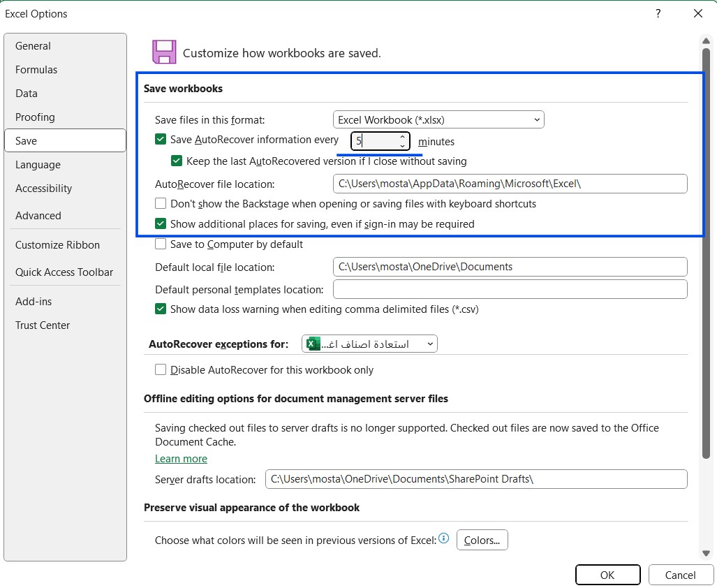
Task: Click the scrollbar down arrow
Action: click(706, 553)
